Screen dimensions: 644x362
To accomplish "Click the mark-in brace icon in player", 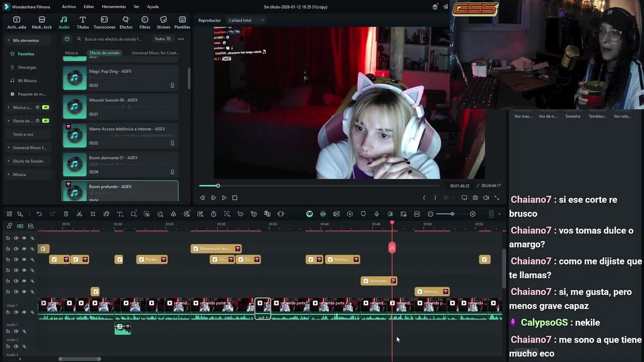I will coord(424,198).
